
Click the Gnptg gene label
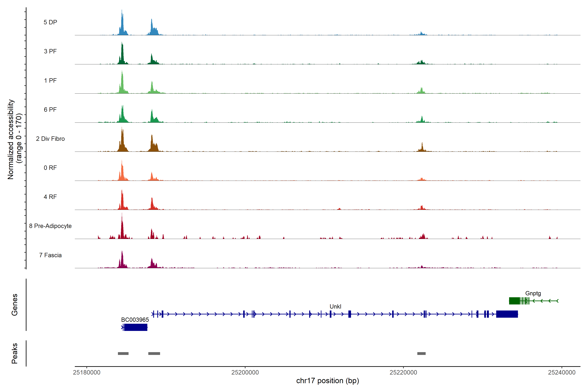pyautogui.click(x=533, y=293)
